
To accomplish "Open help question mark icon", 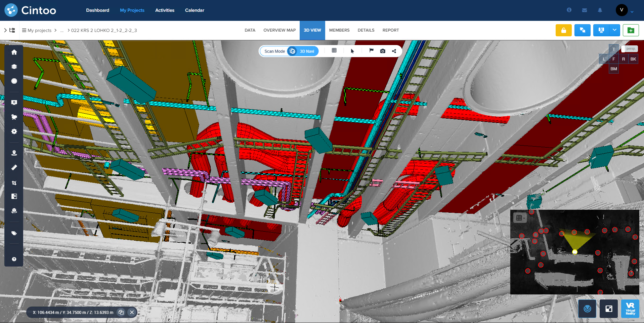I will [x=14, y=259].
